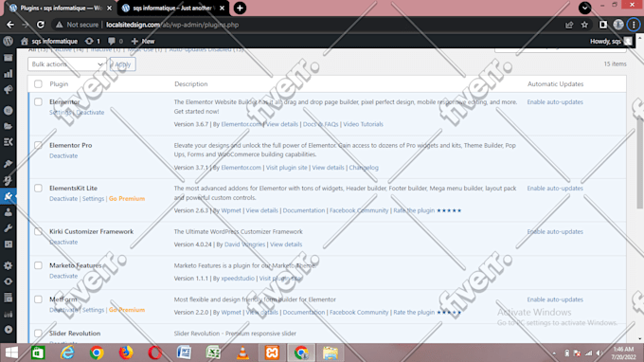The image size is (644, 362).
Task: Open a new browser tab with plus
Action: [240, 8]
